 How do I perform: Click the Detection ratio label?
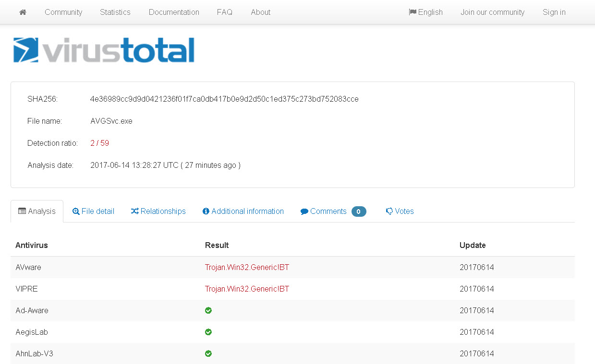[x=52, y=143]
